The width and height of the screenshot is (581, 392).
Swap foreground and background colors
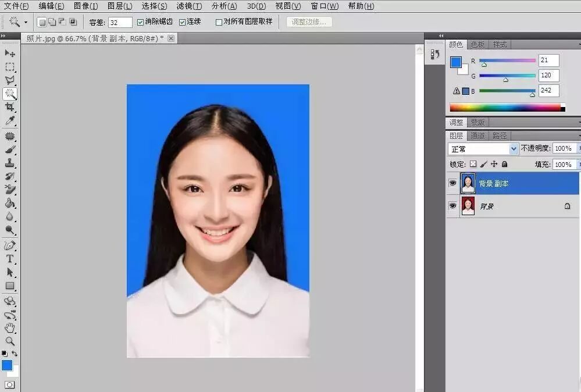click(15, 354)
